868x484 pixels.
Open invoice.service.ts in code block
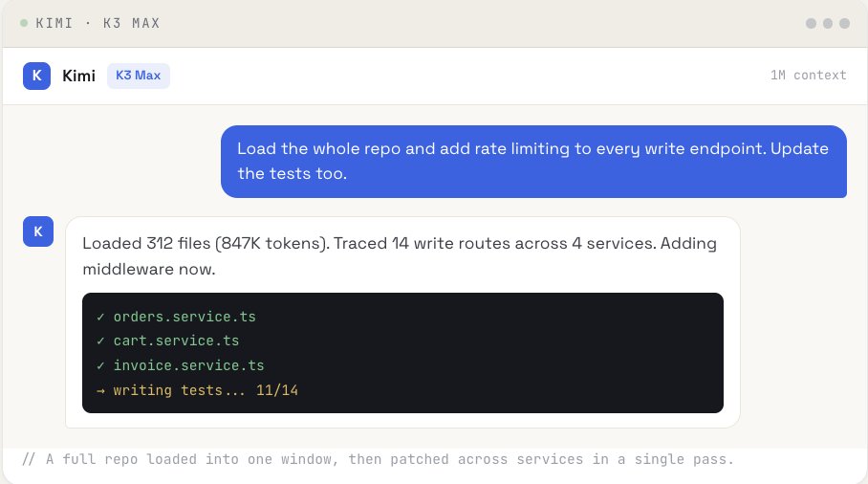coord(188,365)
